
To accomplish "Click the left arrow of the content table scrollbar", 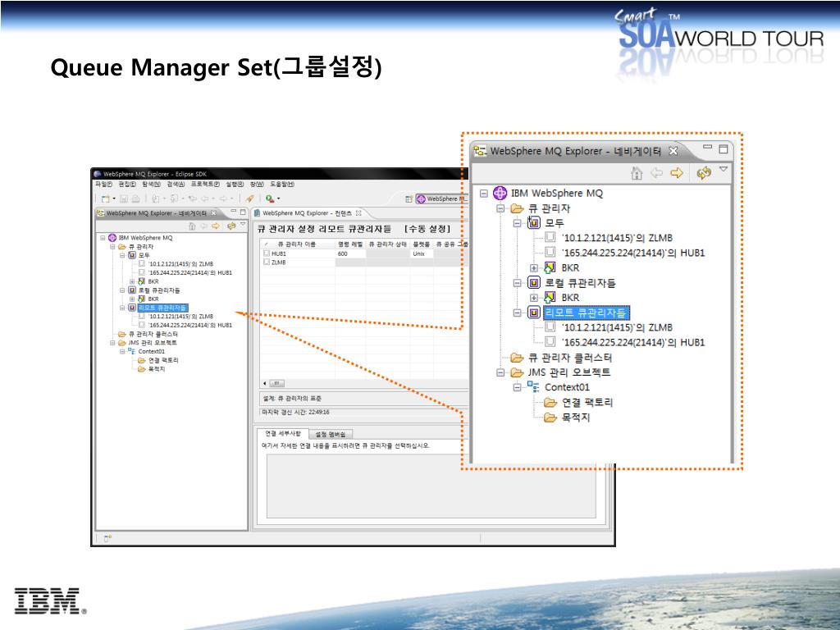I will point(265,384).
